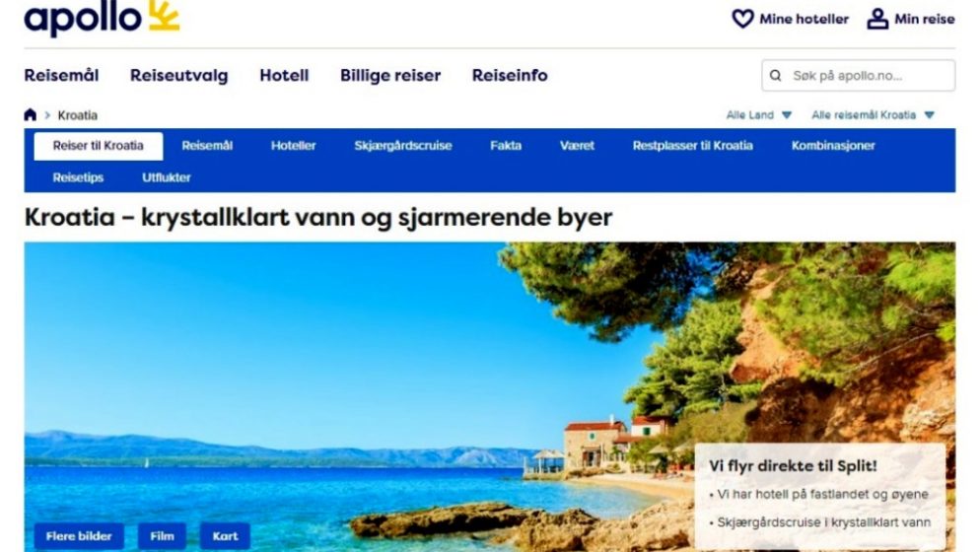Open the Utflukter tab
This screenshot has height=552, width=980.
[167, 177]
